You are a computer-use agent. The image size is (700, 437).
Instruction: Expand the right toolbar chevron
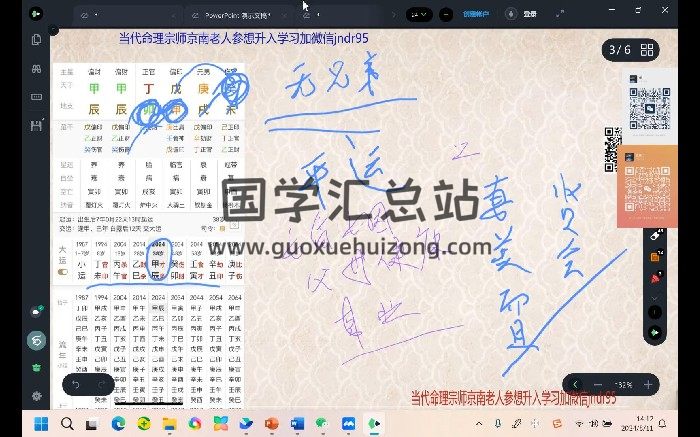[655, 298]
